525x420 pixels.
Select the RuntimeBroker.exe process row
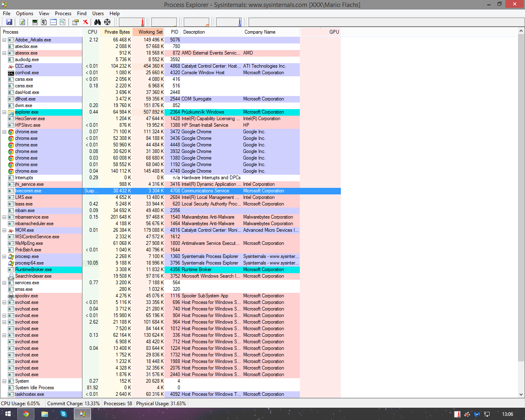(33, 269)
